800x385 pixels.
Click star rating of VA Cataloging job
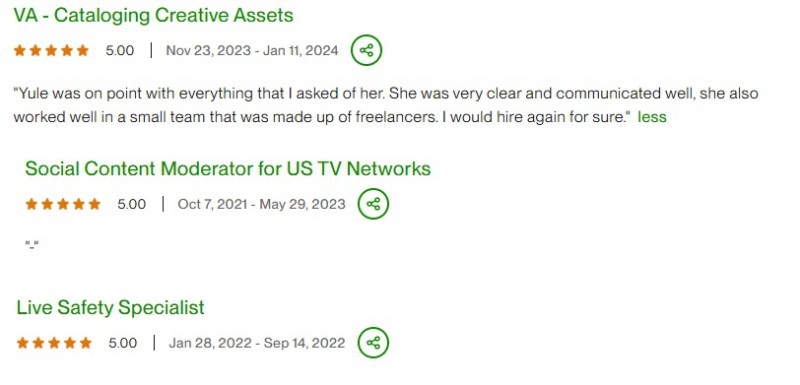(51, 50)
